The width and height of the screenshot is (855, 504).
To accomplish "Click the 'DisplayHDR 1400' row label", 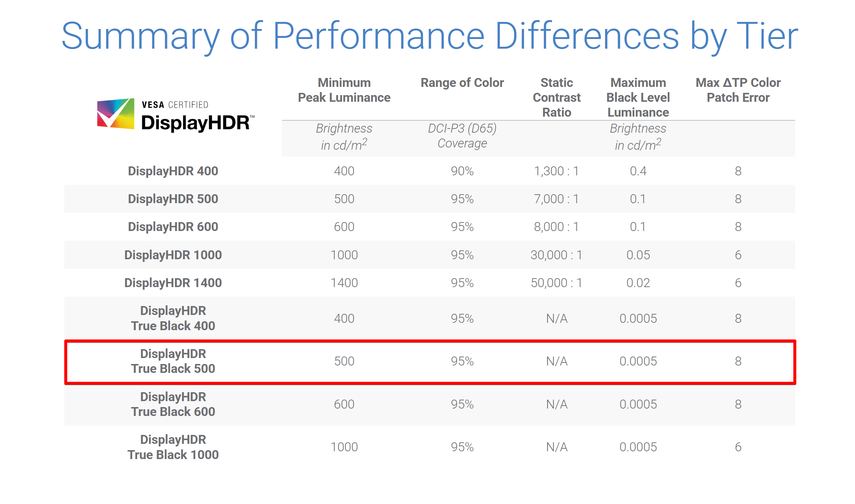I will [x=173, y=283].
